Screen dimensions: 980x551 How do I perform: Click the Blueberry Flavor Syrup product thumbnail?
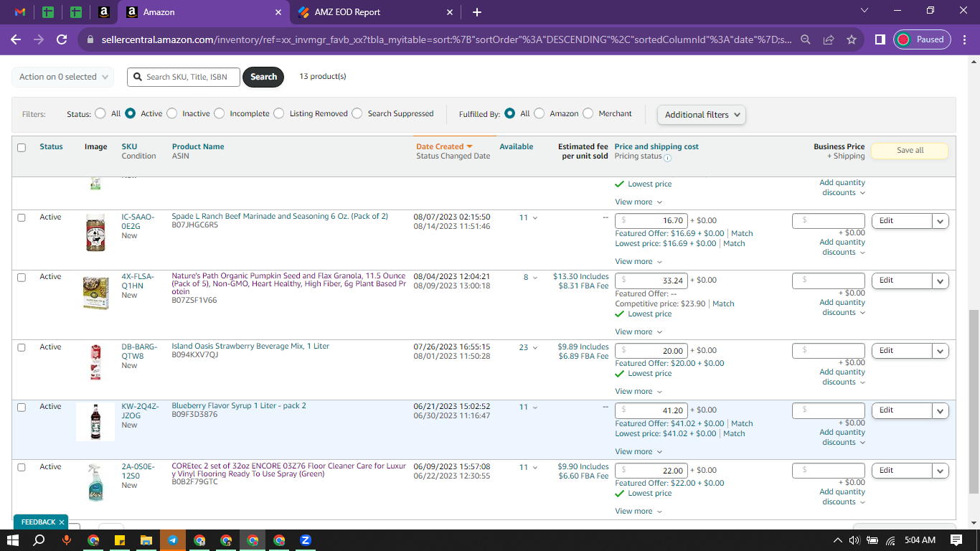tap(95, 422)
